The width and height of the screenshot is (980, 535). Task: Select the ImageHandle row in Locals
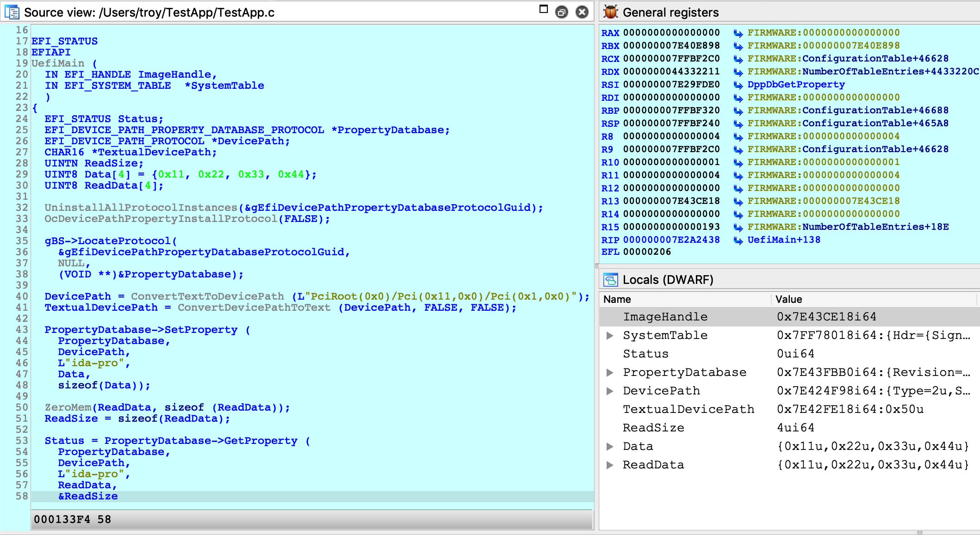(665, 317)
